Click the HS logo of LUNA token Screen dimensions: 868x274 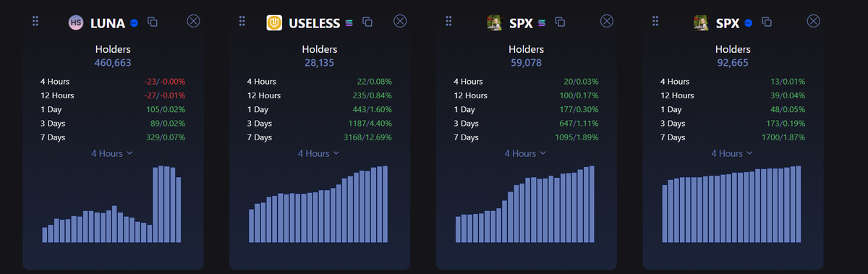[76, 22]
